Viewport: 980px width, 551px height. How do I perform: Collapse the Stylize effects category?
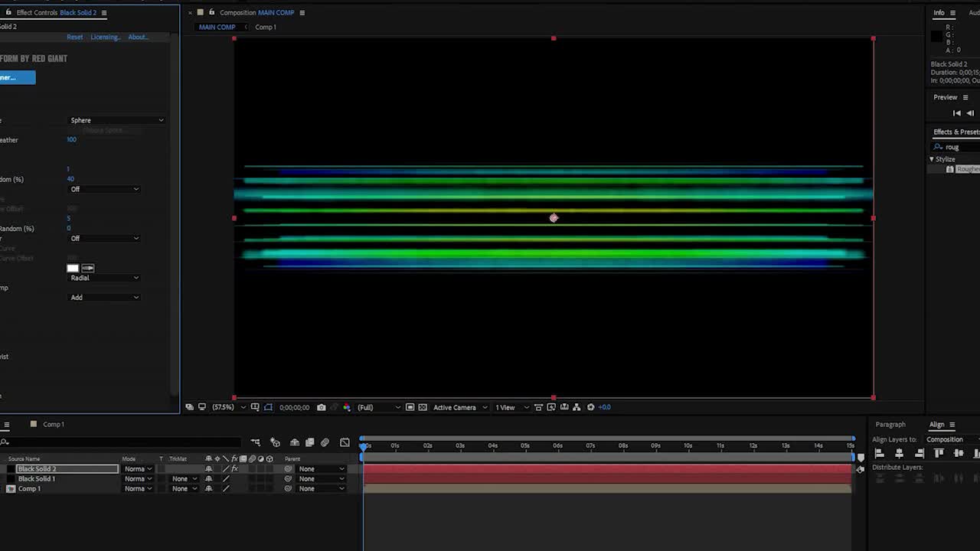(932, 159)
